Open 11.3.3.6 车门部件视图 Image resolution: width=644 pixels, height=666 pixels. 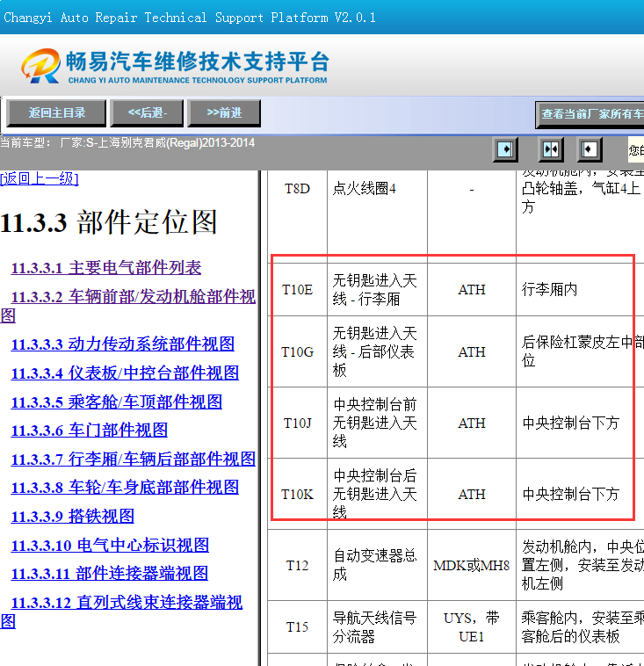click(x=90, y=431)
